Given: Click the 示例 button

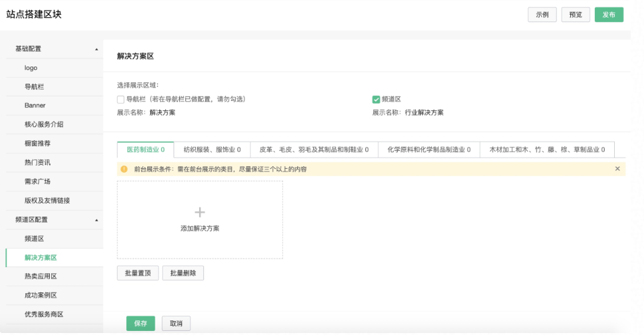Looking at the screenshot, I should point(542,15).
